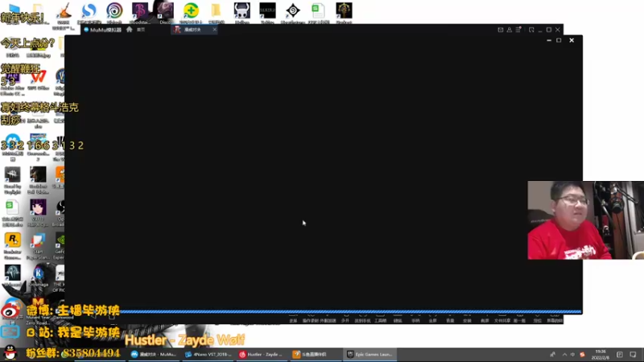Select the Hearthstone desktop icon

coord(293,13)
